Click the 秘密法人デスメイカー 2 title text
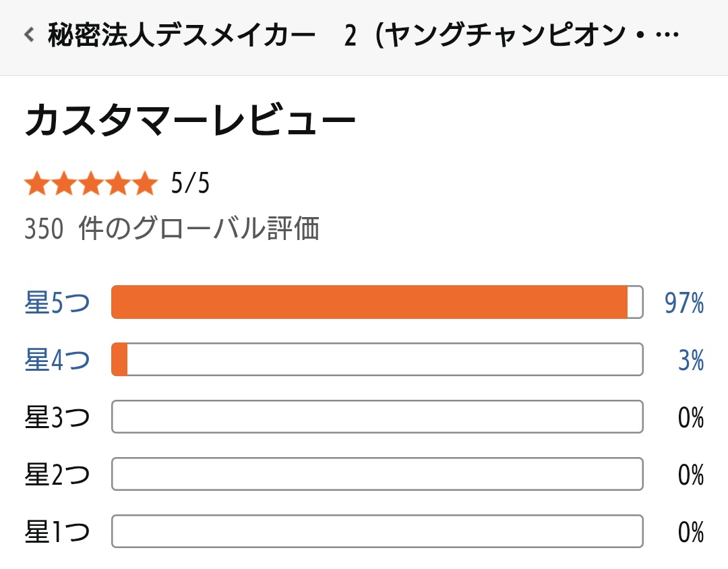728x569 pixels. pos(364,35)
